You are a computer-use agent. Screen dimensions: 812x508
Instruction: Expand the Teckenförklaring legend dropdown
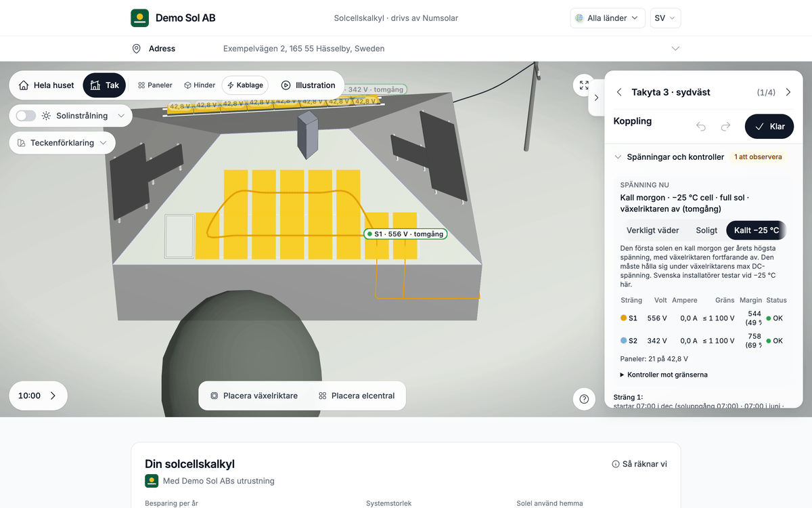(62, 143)
